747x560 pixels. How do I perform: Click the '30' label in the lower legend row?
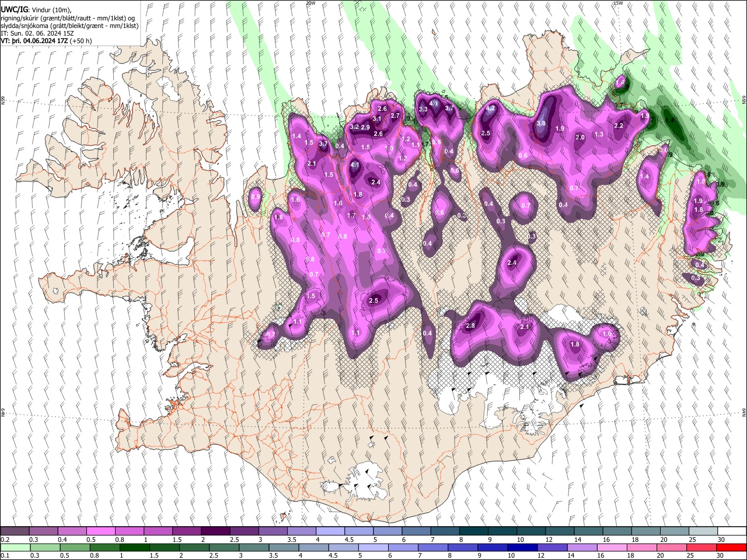(721, 555)
